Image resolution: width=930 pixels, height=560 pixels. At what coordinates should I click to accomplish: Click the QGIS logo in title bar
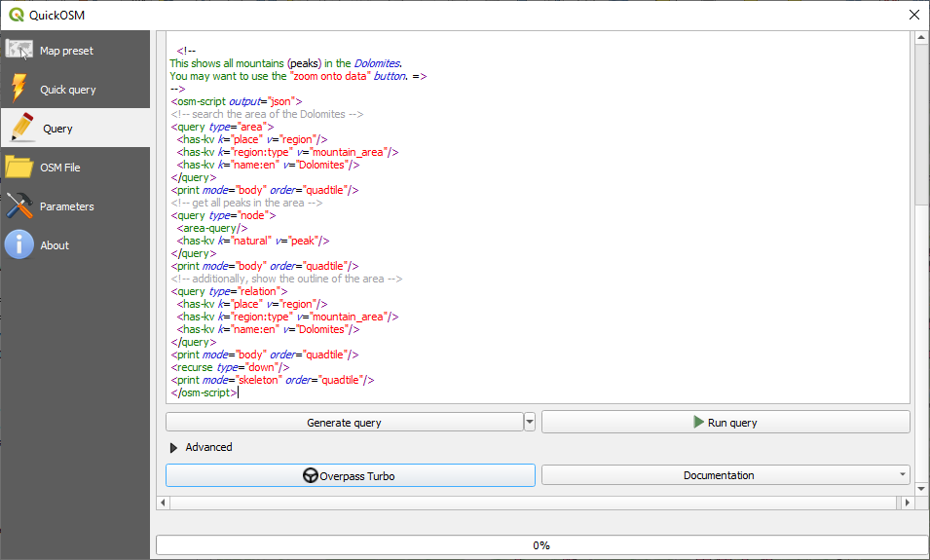click(15, 15)
